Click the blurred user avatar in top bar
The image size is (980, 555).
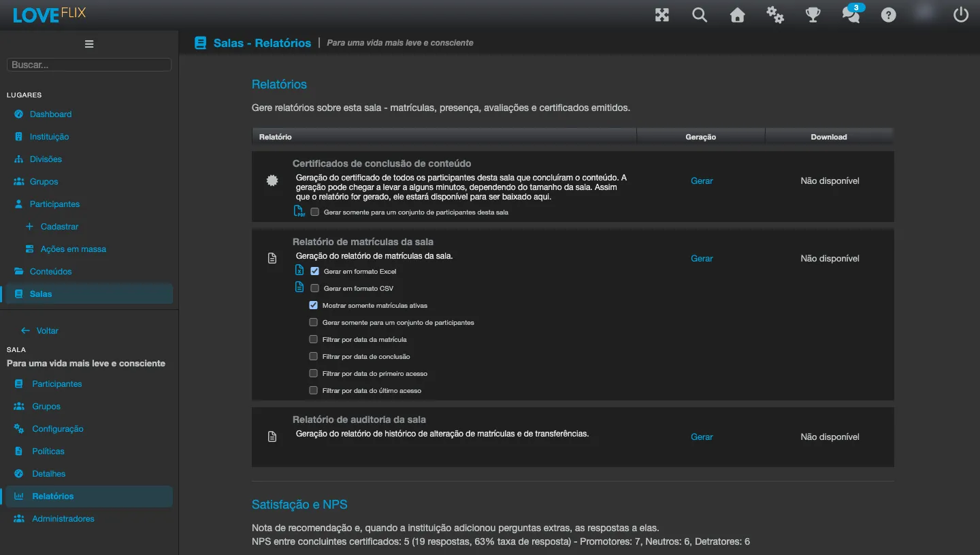coord(925,12)
